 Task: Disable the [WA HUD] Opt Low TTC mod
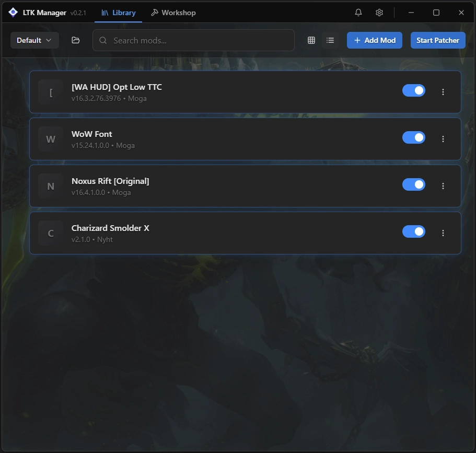coord(414,90)
